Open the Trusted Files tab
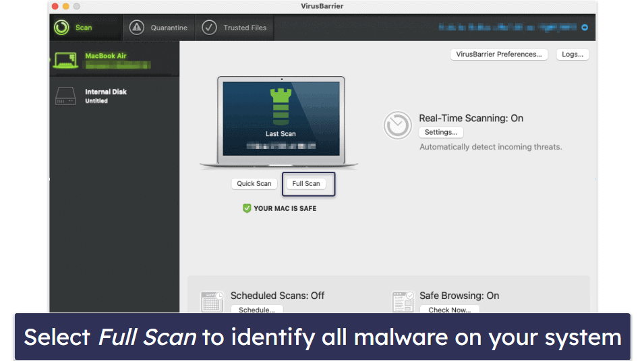Image resolution: width=644 pixels, height=361 pixels. coord(235,28)
